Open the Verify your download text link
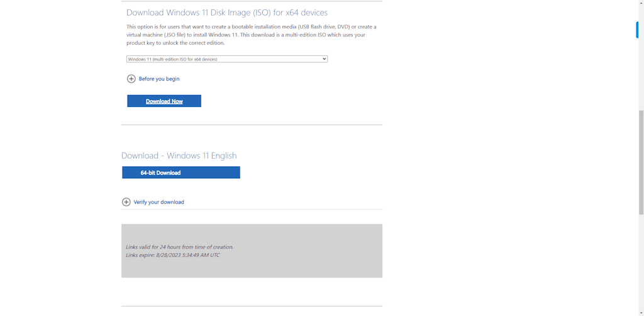Viewport: 644px width, 316px height. pyautogui.click(x=158, y=202)
